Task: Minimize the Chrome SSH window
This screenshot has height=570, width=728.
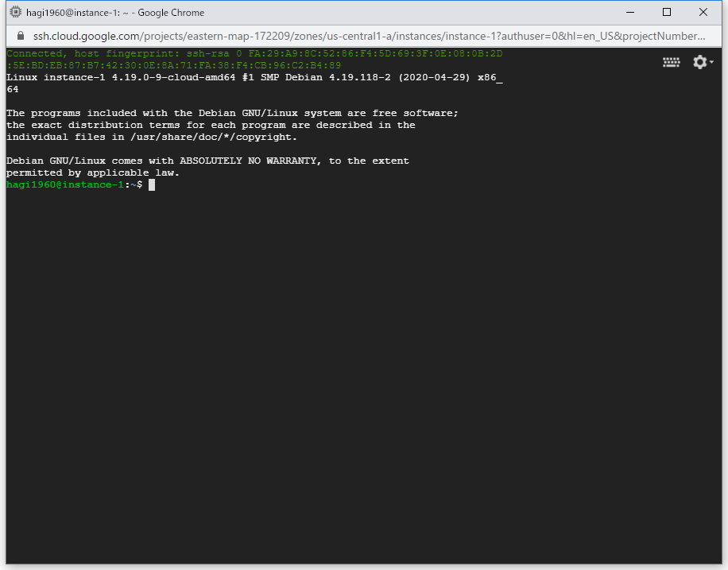Action: coord(630,13)
